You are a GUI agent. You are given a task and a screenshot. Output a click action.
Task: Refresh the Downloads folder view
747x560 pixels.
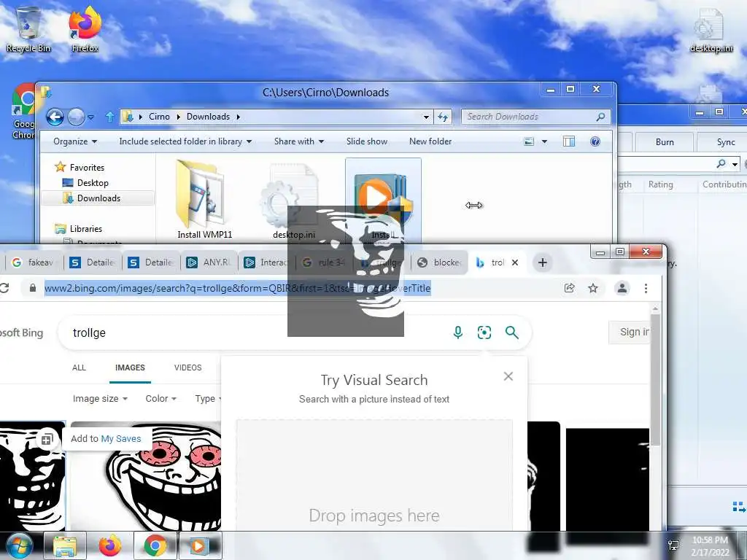click(443, 117)
